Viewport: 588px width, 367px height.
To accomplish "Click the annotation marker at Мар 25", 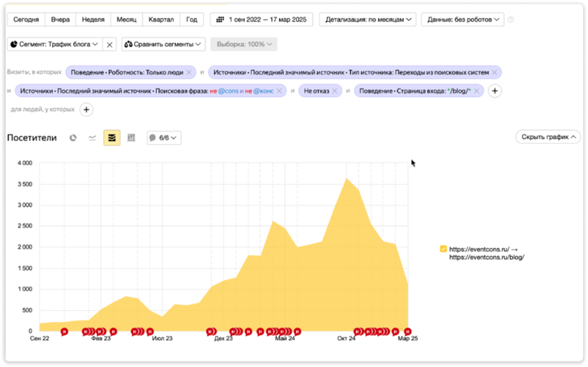I will tap(408, 331).
